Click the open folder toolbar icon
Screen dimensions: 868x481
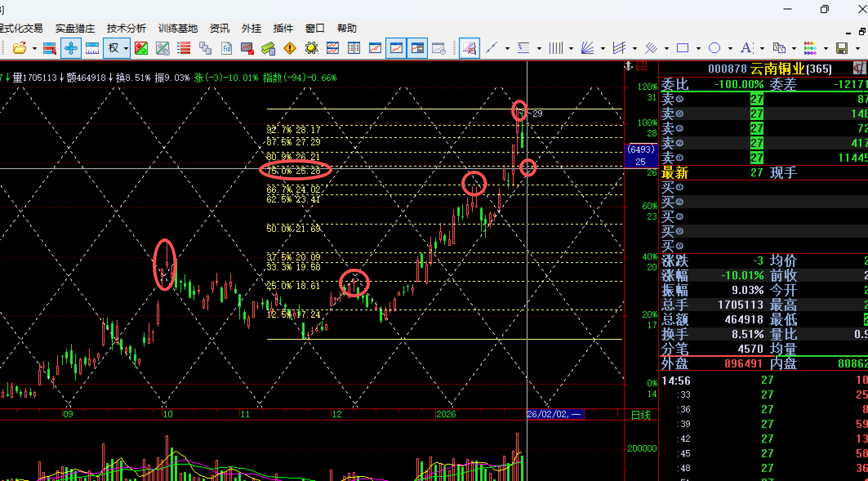(x=19, y=48)
